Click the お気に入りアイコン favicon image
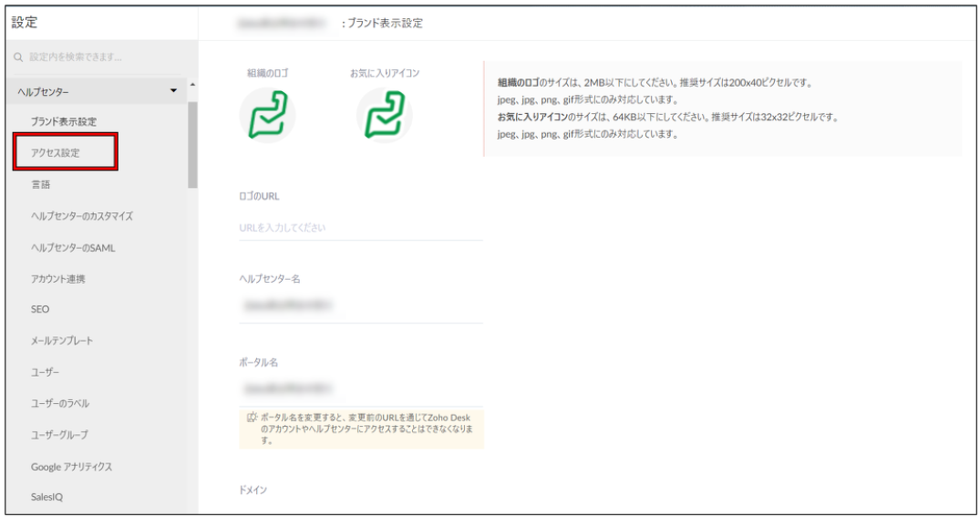The image size is (980, 517). tap(385, 115)
